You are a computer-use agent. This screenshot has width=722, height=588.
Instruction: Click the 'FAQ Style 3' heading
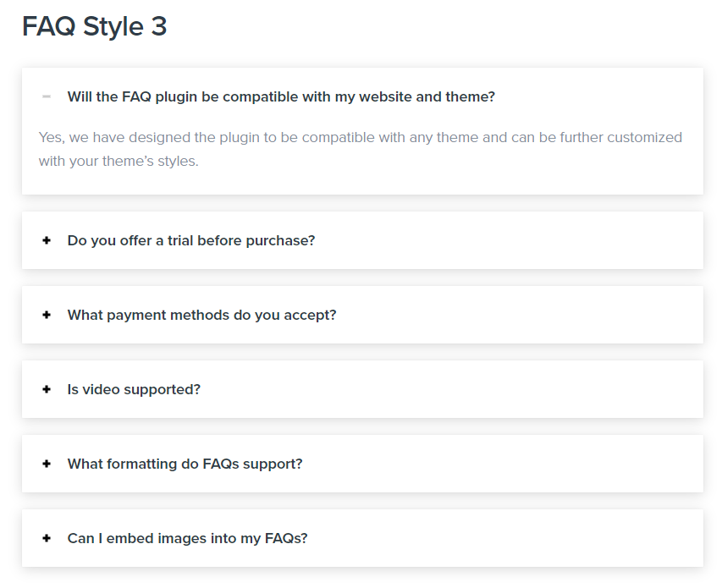pos(95,26)
